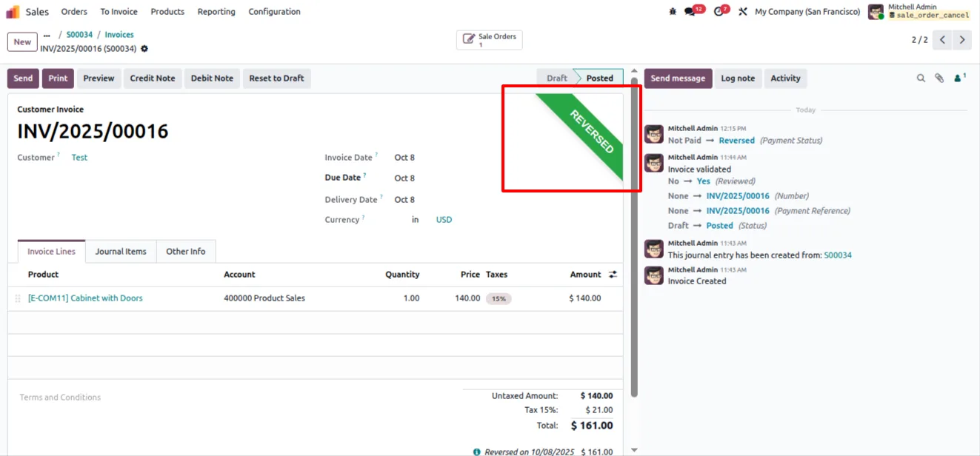Click the Print button

pos(58,78)
